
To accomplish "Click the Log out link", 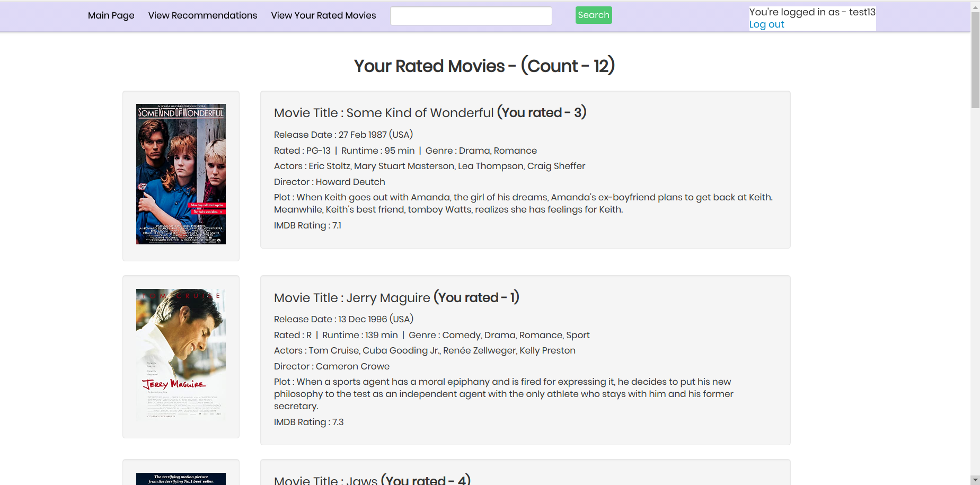I will pyautogui.click(x=766, y=24).
